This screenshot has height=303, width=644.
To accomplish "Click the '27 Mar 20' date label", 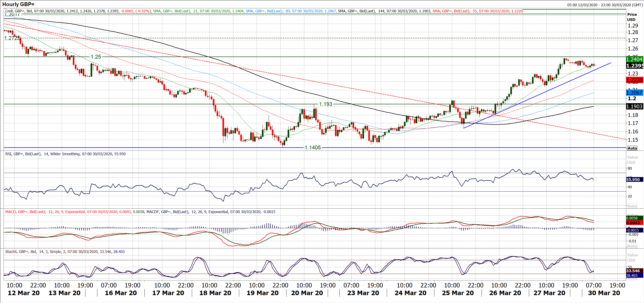I will pyautogui.click(x=549, y=293).
